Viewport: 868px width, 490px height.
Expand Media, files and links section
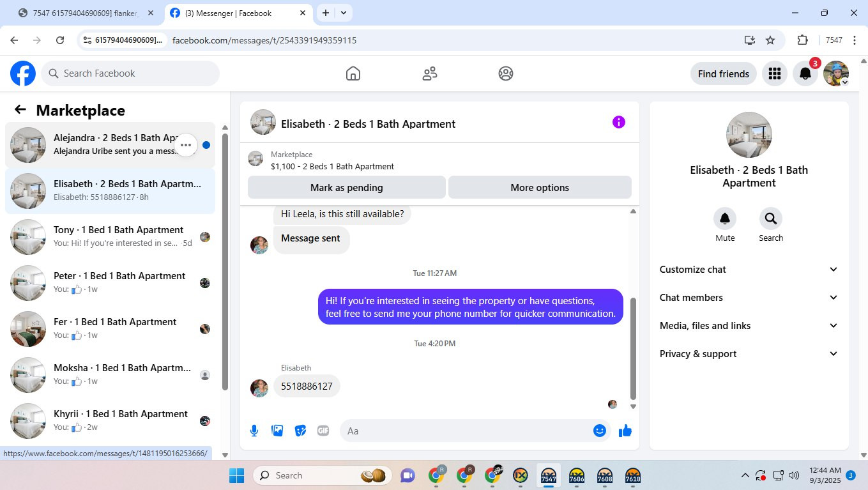click(749, 326)
